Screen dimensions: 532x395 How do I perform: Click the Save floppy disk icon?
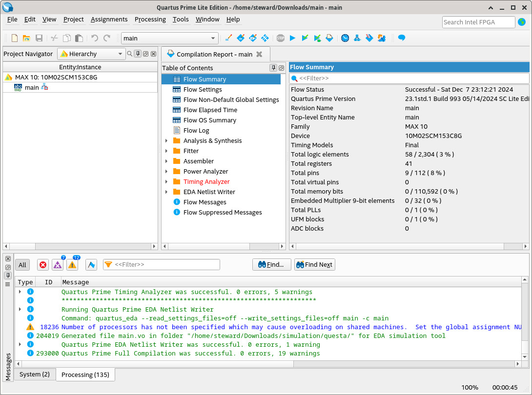tap(39, 38)
